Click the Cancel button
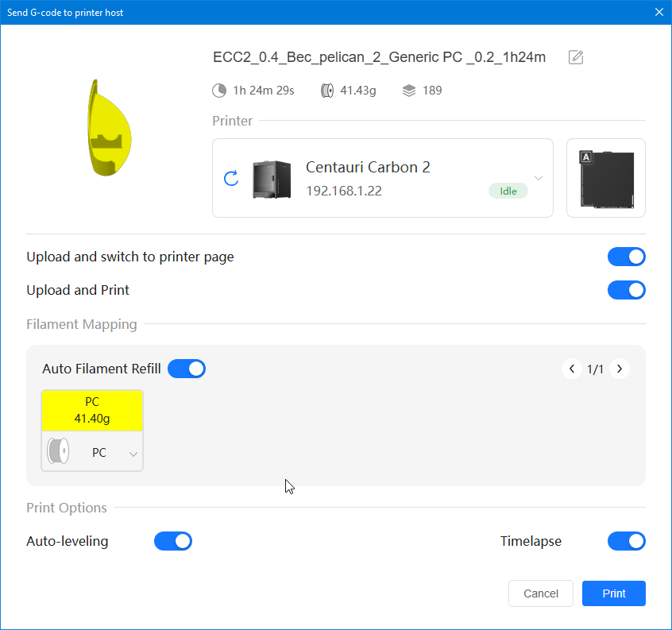The image size is (672, 630). pos(541,593)
